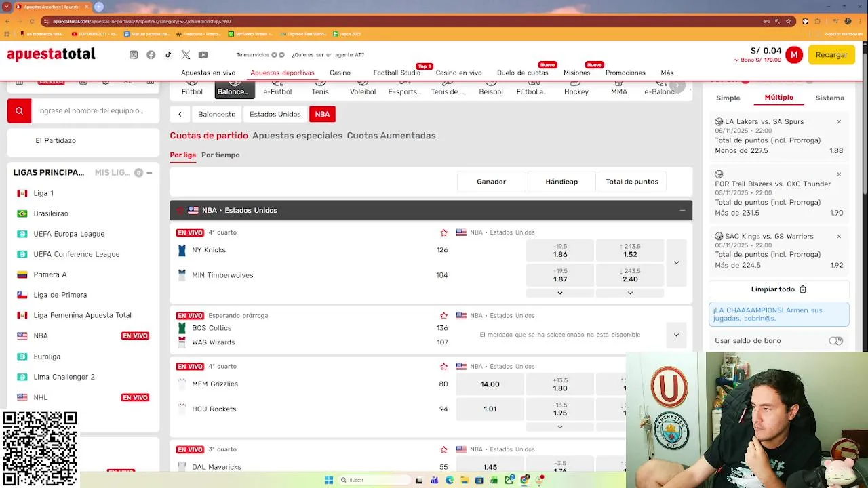868x488 pixels.
Task: Open File Explorer from the taskbar
Action: tap(464, 480)
